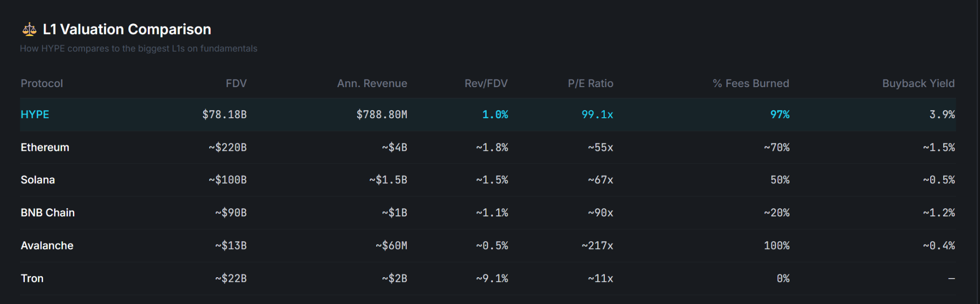Click Avalanche P/E ratio ~217x
The image size is (980, 304).
pyautogui.click(x=597, y=246)
